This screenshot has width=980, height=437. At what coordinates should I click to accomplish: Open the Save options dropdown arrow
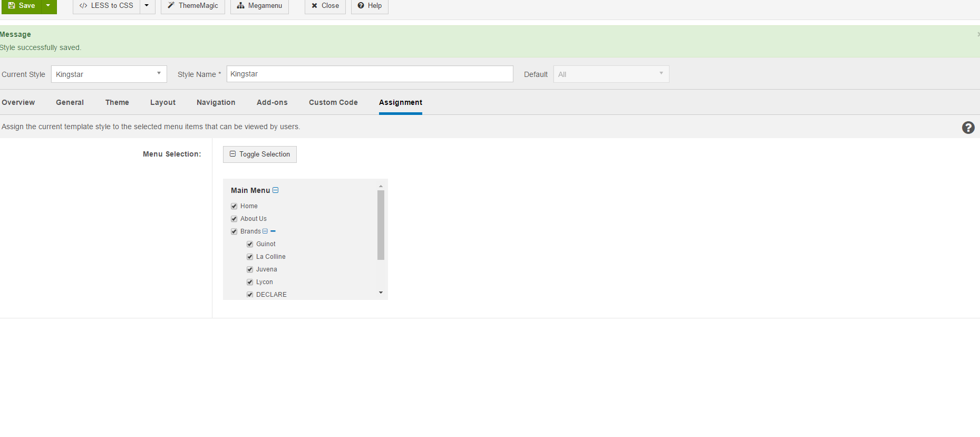[48, 6]
